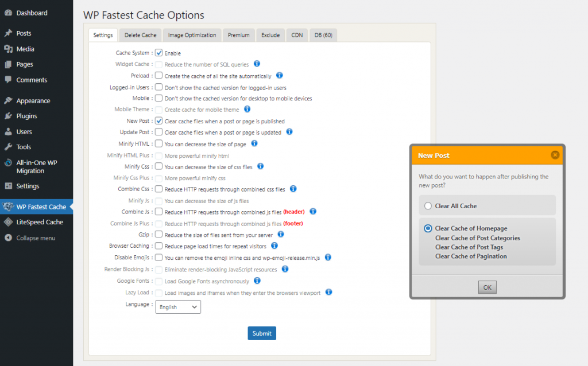This screenshot has height=366, width=588.
Task: Click the Comments icon in the sidebar
Action: (x=8, y=80)
